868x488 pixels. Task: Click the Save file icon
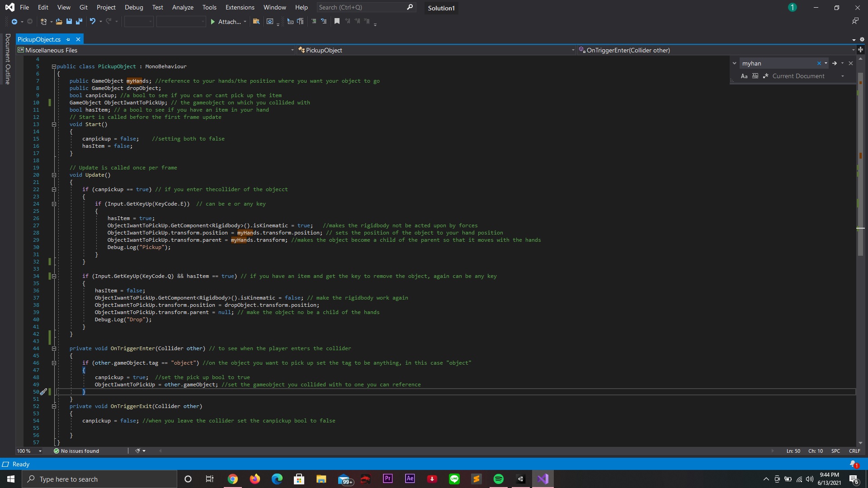[69, 21]
